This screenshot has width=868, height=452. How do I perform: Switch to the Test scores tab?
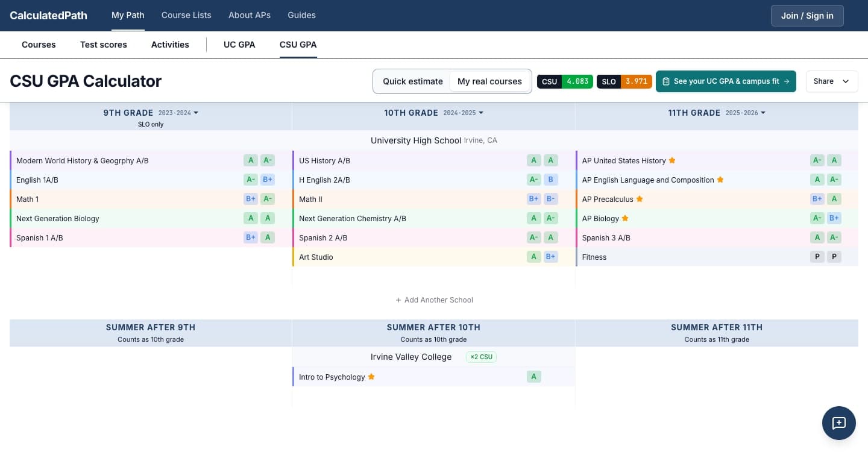coord(104,45)
